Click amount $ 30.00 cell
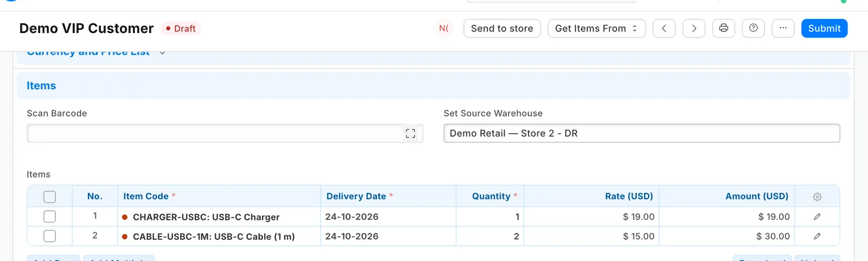 click(x=727, y=236)
